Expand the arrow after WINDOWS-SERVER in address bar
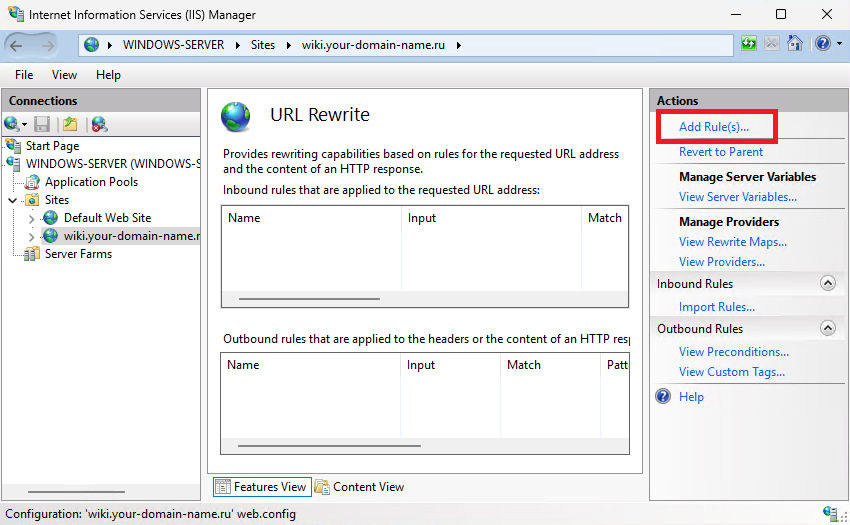Viewport: 850px width, 525px height. tap(237, 46)
